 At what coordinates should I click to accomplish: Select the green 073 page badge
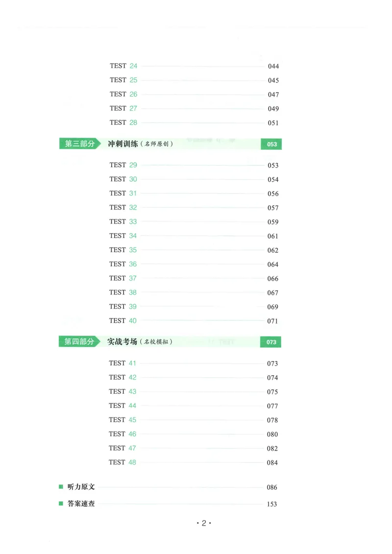coord(271,342)
